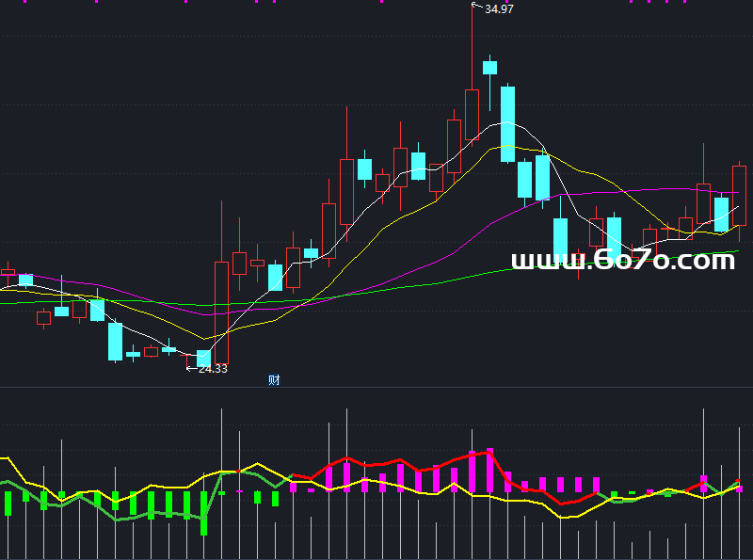Click the divider between price and indicator panels
The width and height of the screenshot is (753, 560).
(x=376, y=387)
